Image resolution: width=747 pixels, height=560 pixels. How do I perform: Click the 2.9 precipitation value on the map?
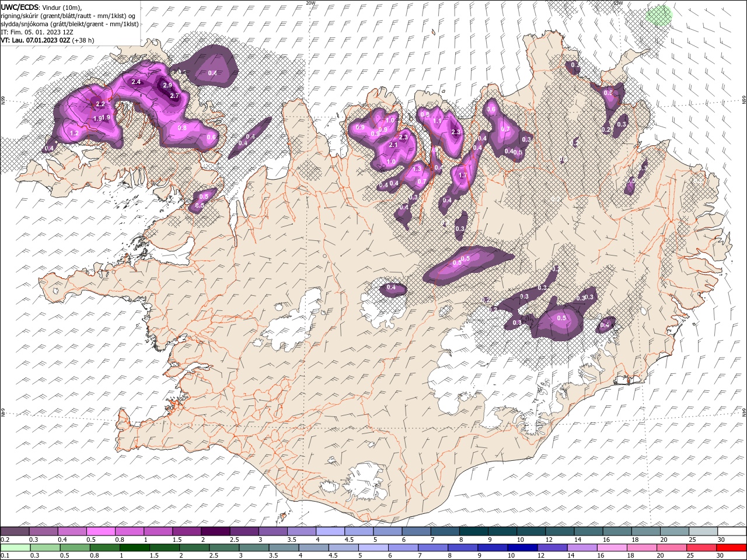coord(167,85)
